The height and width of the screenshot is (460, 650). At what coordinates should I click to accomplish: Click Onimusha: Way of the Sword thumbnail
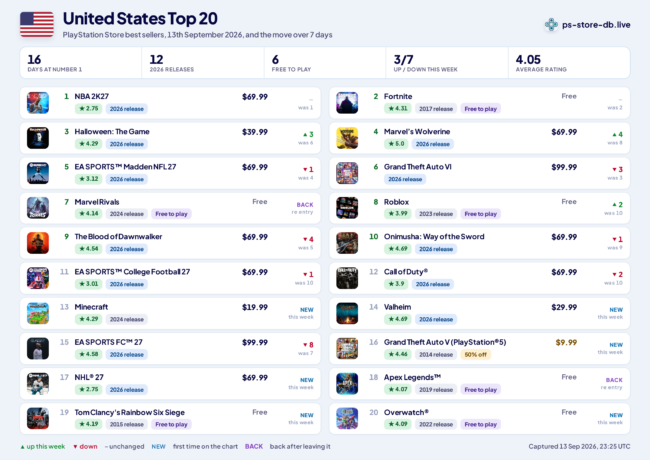click(x=347, y=243)
